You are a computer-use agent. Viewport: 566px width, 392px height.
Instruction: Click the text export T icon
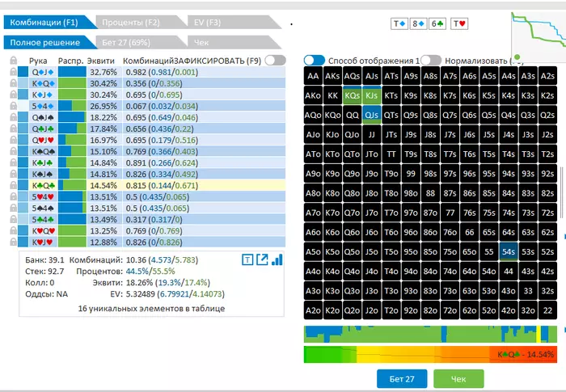click(x=247, y=259)
